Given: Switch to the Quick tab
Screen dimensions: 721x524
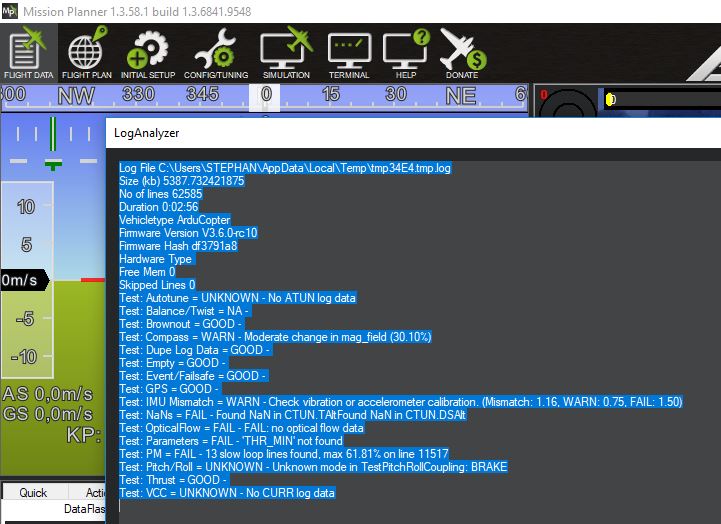Looking at the screenshot, I should [33, 492].
